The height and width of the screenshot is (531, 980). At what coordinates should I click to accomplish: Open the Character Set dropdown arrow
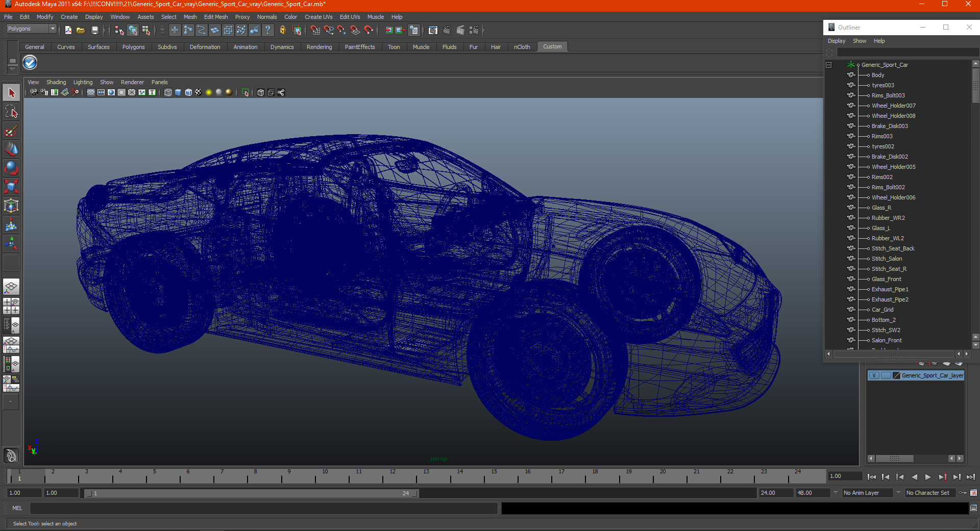[898, 493]
